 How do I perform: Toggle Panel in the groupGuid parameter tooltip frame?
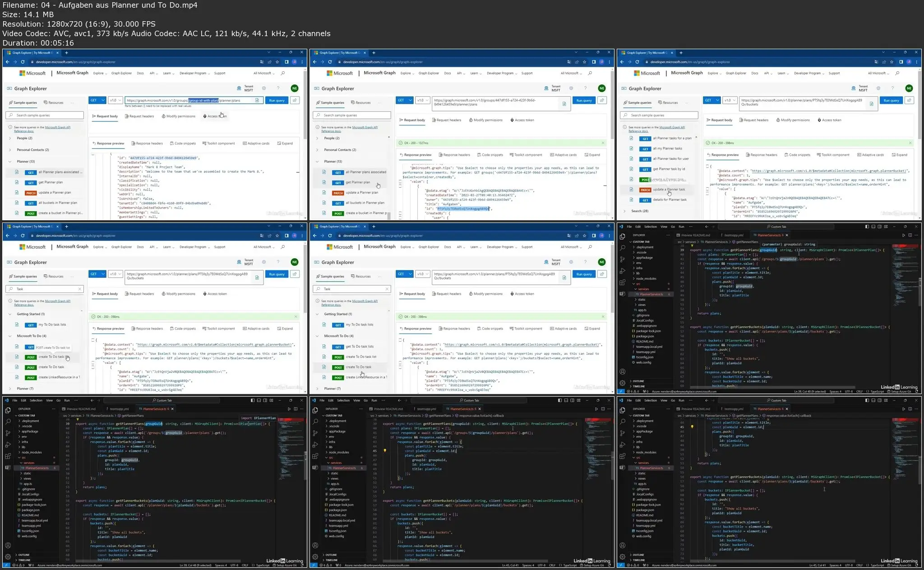pyautogui.click(x=873, y=227)
